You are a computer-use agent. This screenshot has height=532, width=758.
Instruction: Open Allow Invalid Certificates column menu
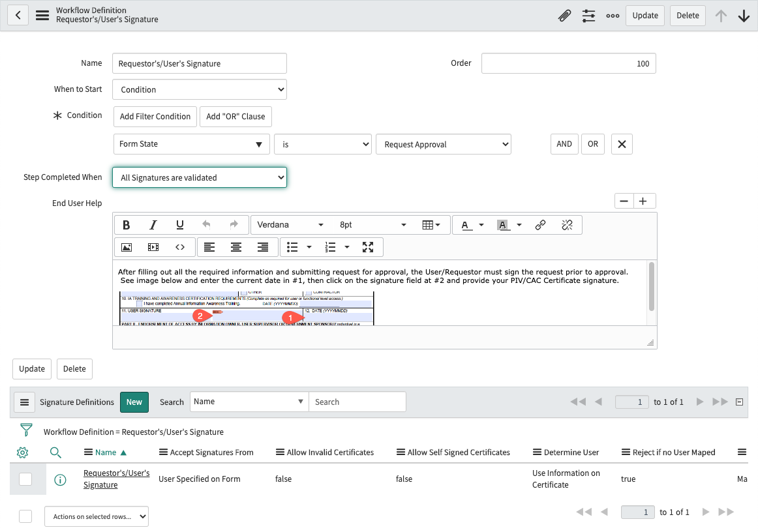pos(280,452)
